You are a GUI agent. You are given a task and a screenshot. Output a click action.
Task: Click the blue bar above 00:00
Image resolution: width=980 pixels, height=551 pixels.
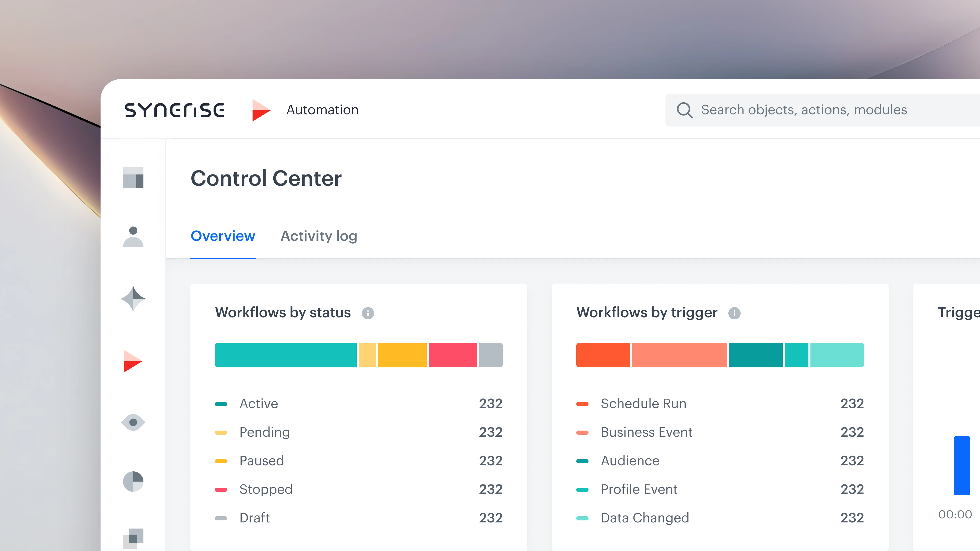[962, 465]
